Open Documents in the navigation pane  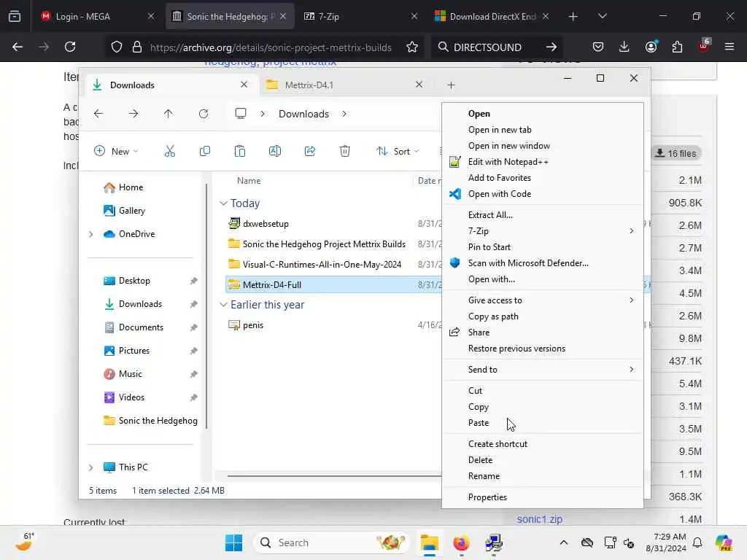tap(141, 327)
